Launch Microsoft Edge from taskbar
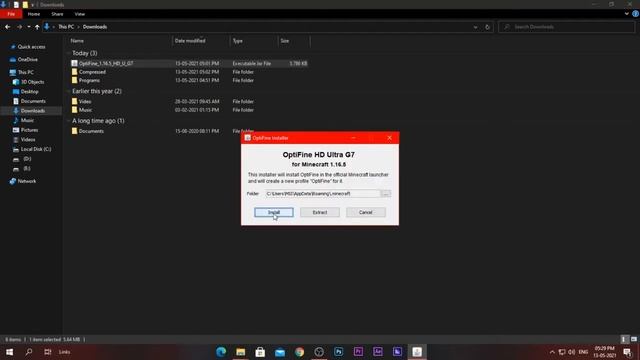The image size is (640, 360). pos(221,352)
